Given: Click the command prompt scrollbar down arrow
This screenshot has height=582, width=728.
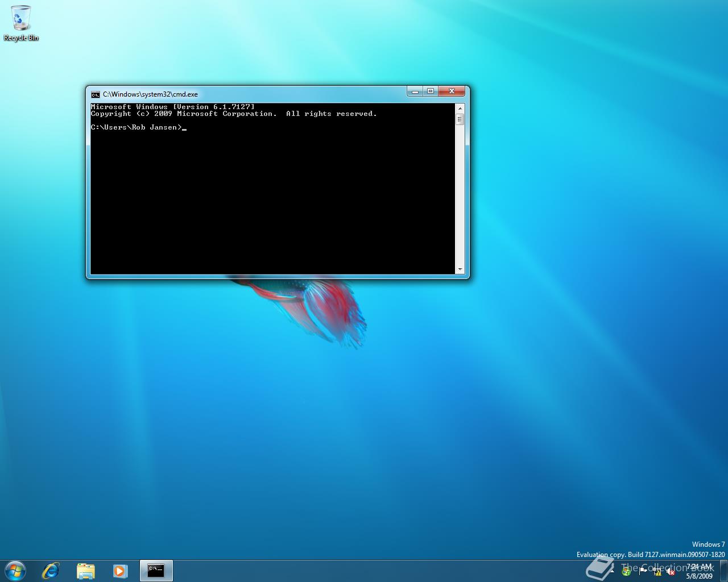Looking at the screenshot, I should click(460, 269).
